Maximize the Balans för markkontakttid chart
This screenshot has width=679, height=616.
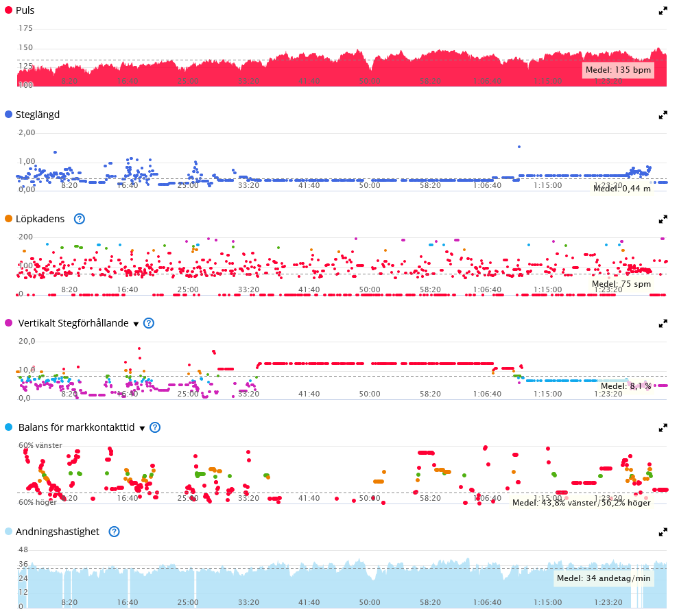(663, 427)
